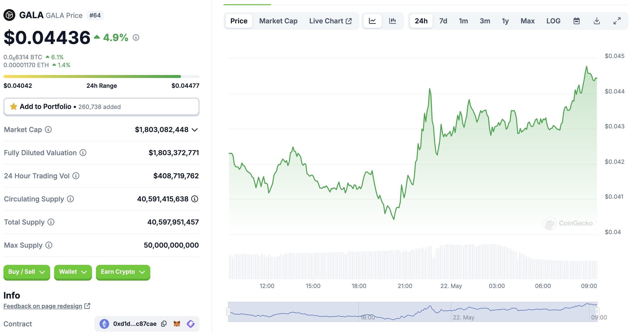Click the chart navigator mini overview
Viewport: 644px width, 333px height.
(x=413, y=312)
